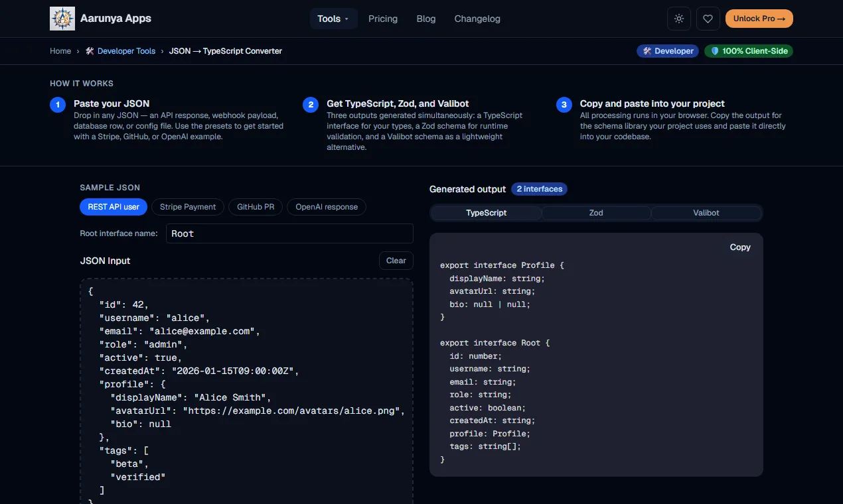
Task: Follow the Home breadcrumb link
Action: pyautogui.click(x=60, y=51)
